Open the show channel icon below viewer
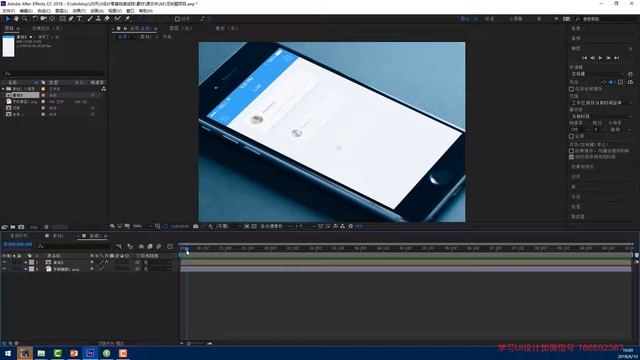The width and height of the screenshot is (640, 360). click(210, 226)
